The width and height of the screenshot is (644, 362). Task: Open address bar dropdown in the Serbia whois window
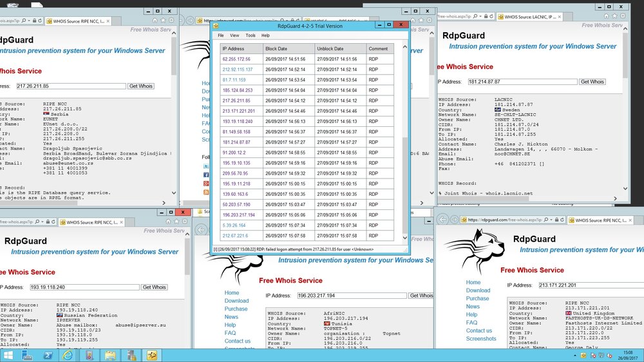pyautogui.click(x=29, y=21)
